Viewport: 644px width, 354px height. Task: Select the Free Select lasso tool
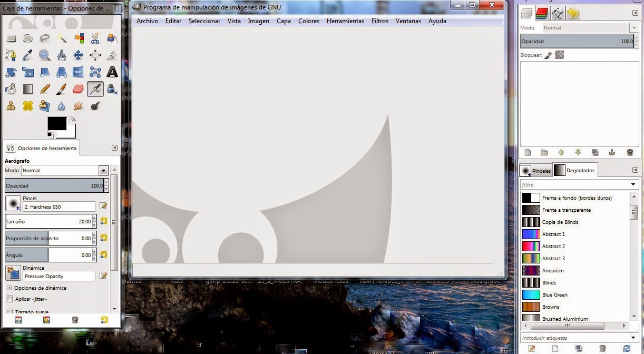pyautogui.click(x=45, y=38)
